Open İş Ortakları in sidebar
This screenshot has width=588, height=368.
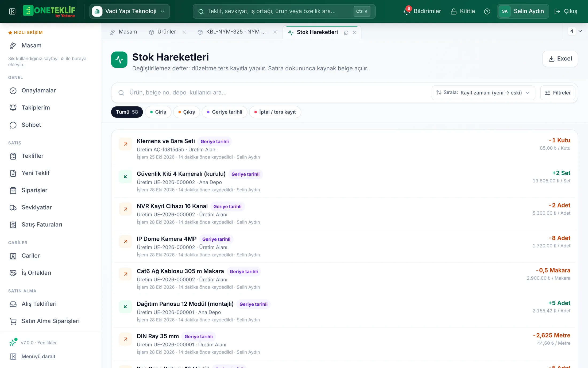[51, 273]
